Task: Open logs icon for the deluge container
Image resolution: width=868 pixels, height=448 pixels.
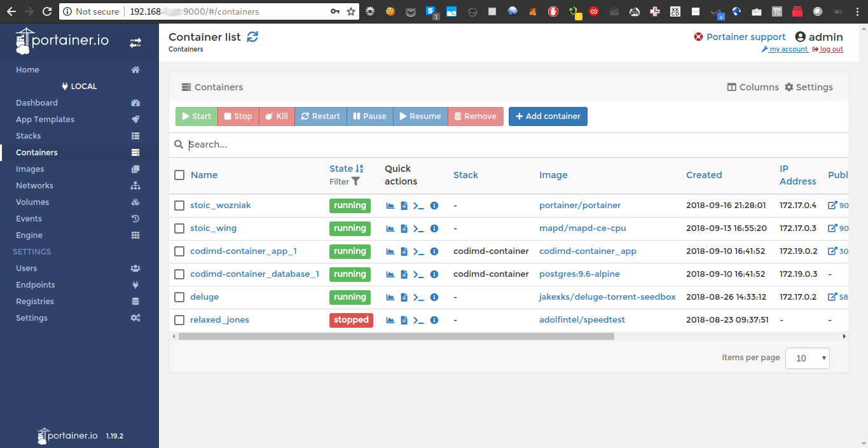Action: coord(404,297)
